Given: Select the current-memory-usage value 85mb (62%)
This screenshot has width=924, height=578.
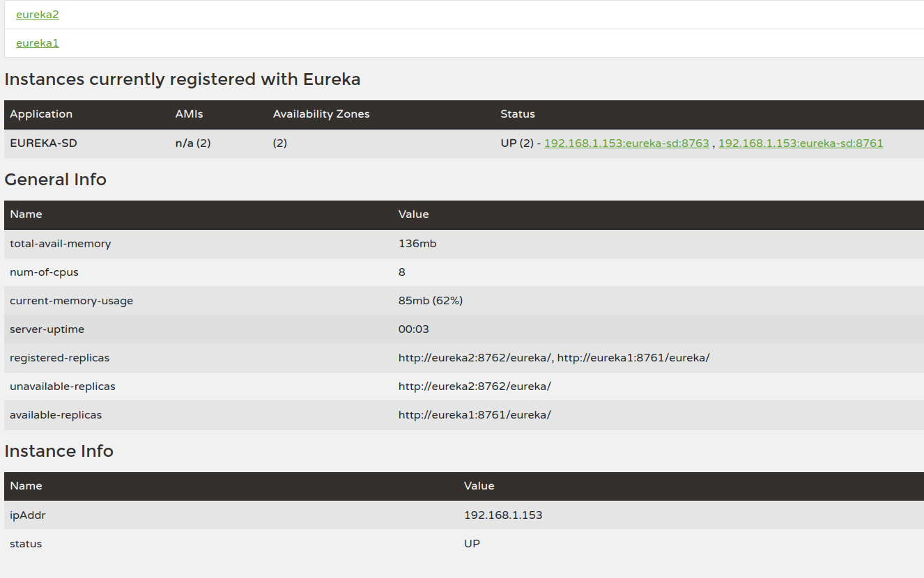Looking at the screenshot, I should (x=430, y=301).
